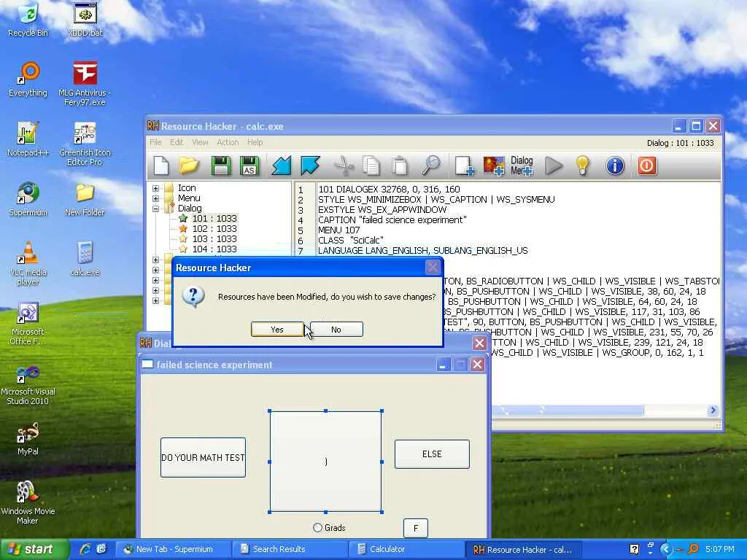Select the 102 : 1033 dialog resource

[214, 228]
